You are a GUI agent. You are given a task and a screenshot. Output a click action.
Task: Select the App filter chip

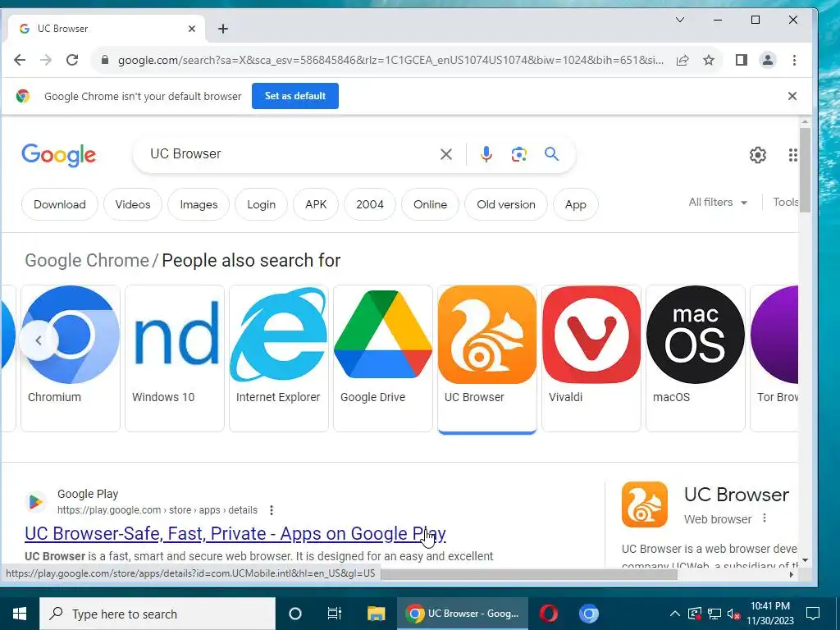tap(576, 204)
